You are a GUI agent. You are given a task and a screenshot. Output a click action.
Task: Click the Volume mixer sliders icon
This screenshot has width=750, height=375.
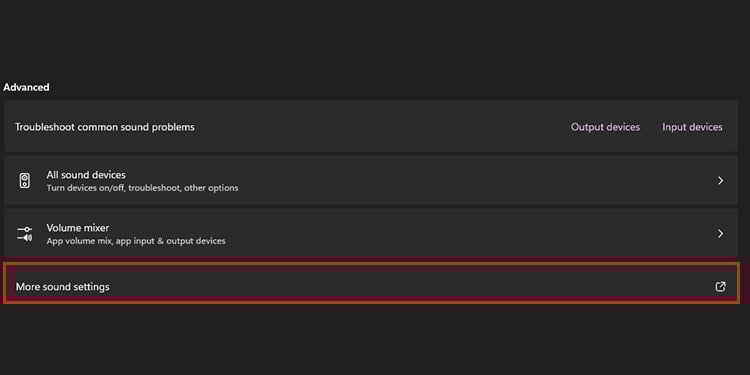(x=24, y=233)
